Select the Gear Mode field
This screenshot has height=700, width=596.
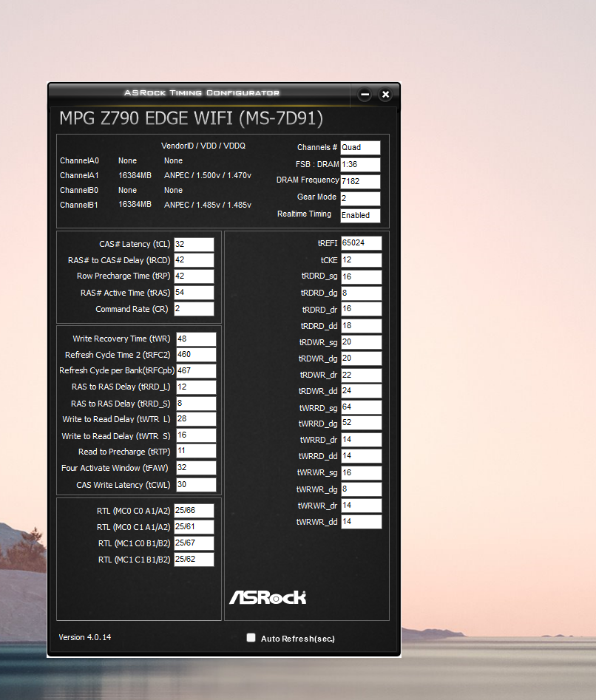click(x=360, y=199)
